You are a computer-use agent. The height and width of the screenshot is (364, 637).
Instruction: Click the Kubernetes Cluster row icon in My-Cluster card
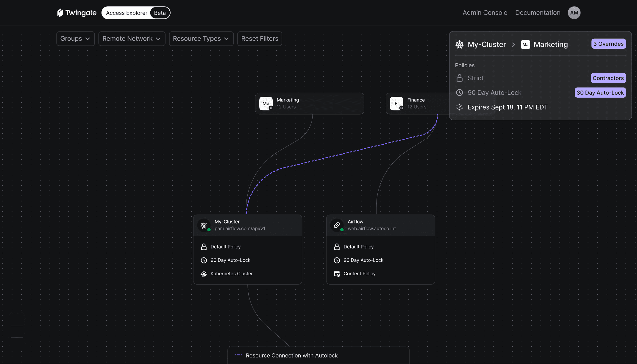[x=204, y=274]
